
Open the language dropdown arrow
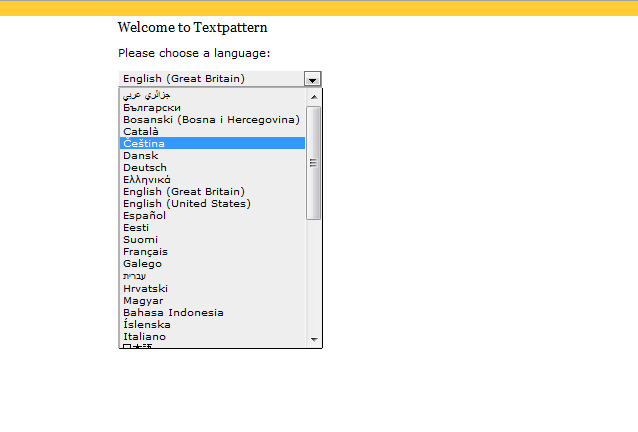[312, 79]
